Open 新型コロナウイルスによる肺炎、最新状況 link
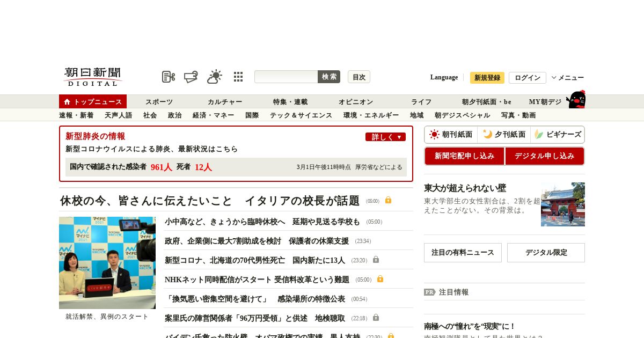This screenshot has height=338, width=644. coord(151,149)
